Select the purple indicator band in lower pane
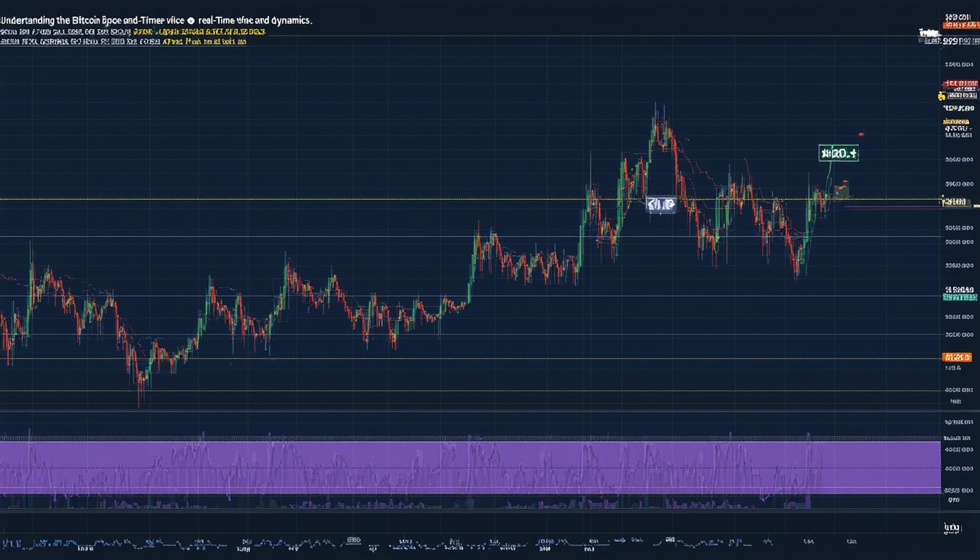980x560 pixels. coord(467,467)
